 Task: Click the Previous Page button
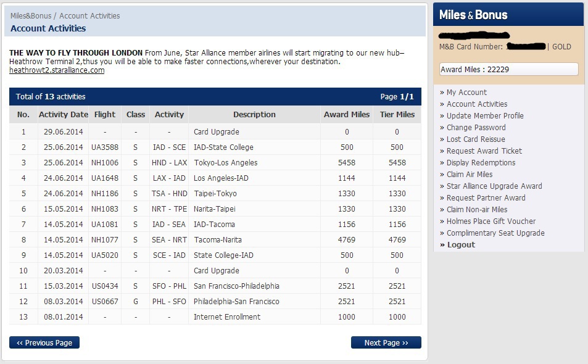pyautogui.click(x=44, y=342)
